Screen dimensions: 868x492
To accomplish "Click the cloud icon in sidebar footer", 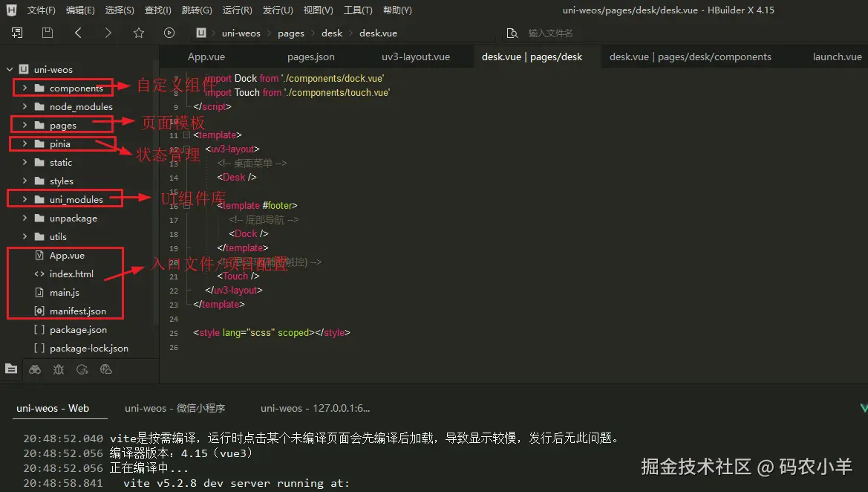I will click(x=106, y=369).
